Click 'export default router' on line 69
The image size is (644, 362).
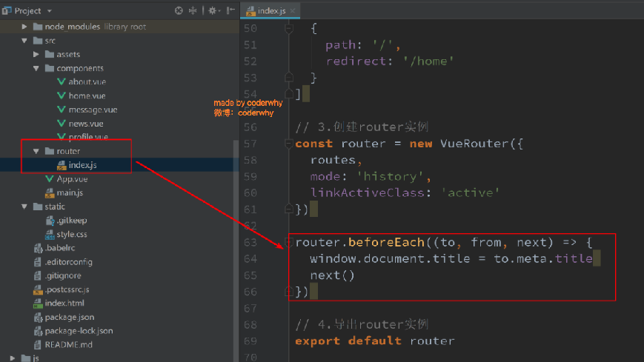point(375,341)
